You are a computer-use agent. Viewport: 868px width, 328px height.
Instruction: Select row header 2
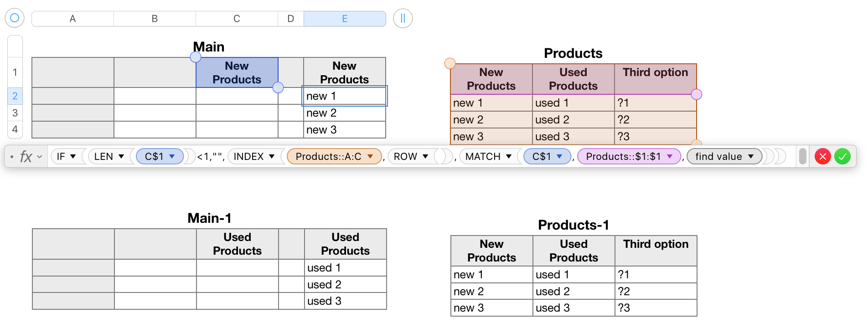point(15,96)
